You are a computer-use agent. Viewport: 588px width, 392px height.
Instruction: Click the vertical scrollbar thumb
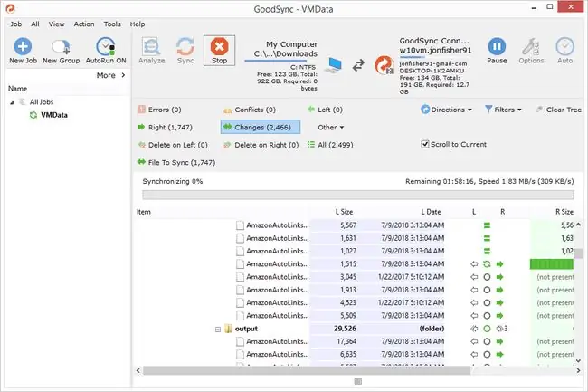click(x=579, y=253)
